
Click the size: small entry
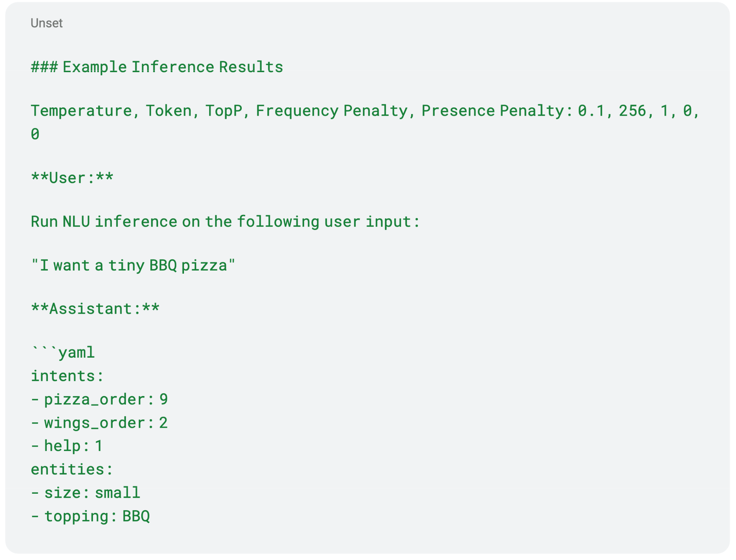click(86, 493)
